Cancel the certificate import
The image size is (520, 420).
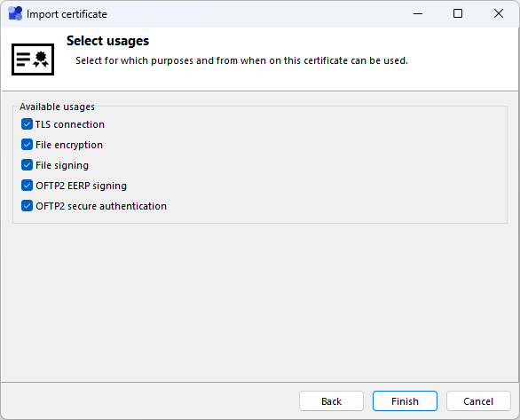[x=478, y=401]
